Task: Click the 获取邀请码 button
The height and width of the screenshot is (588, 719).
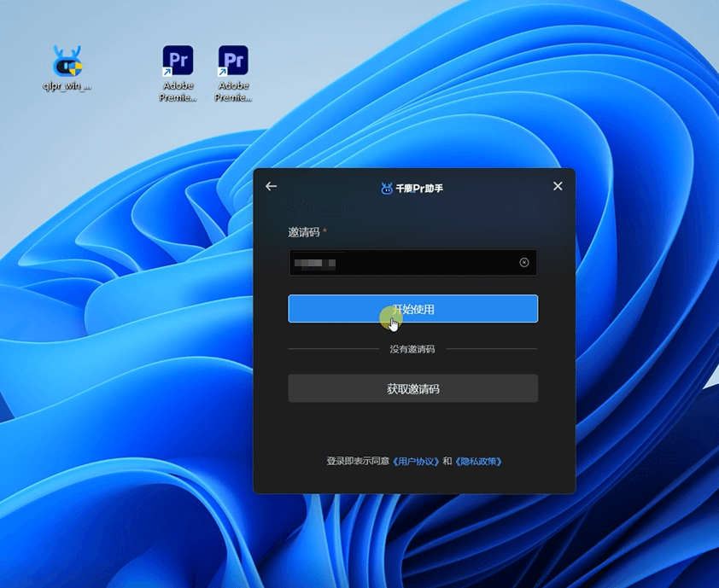Action: (412, 388)
